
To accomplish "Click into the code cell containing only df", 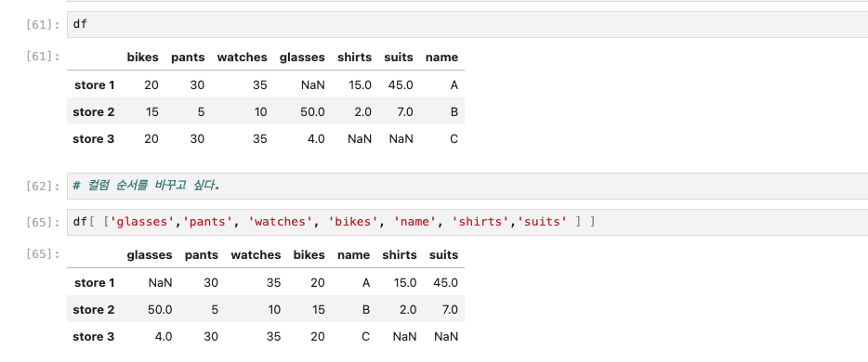I will tap(467, 24).
